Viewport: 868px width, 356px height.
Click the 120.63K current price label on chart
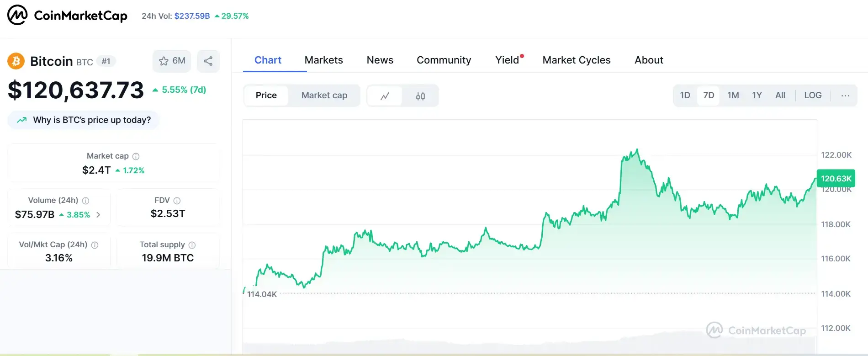pos(836,179)
